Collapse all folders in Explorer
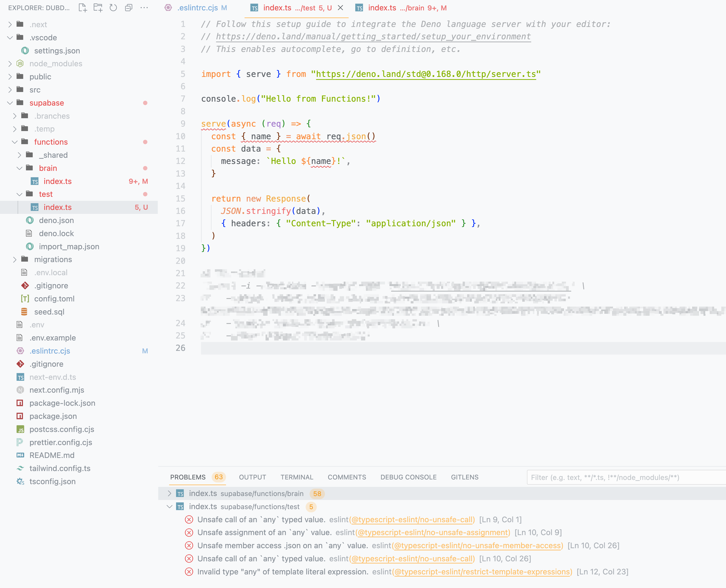 coord(129,8)
